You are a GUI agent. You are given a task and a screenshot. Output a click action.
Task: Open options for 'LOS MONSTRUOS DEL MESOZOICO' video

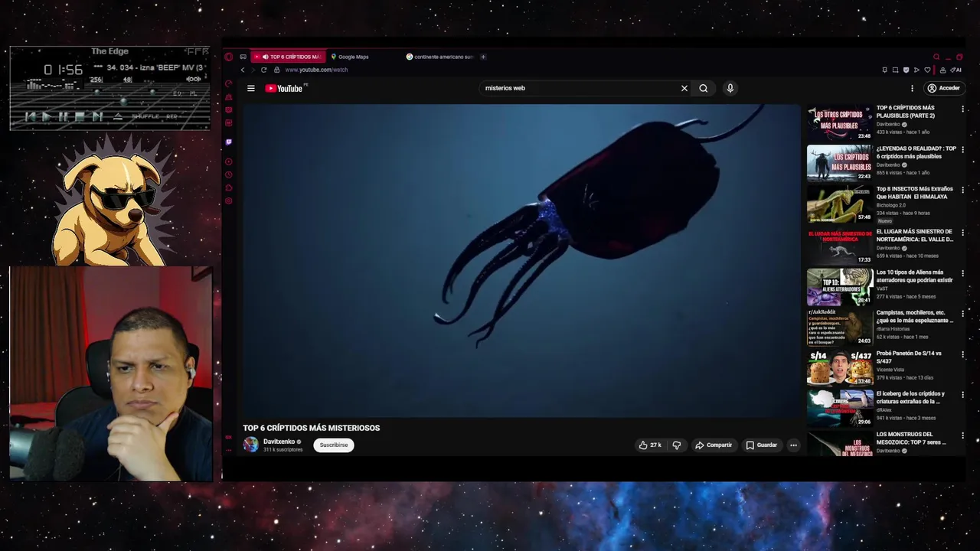pyautogui.click(x=962, y=435)
